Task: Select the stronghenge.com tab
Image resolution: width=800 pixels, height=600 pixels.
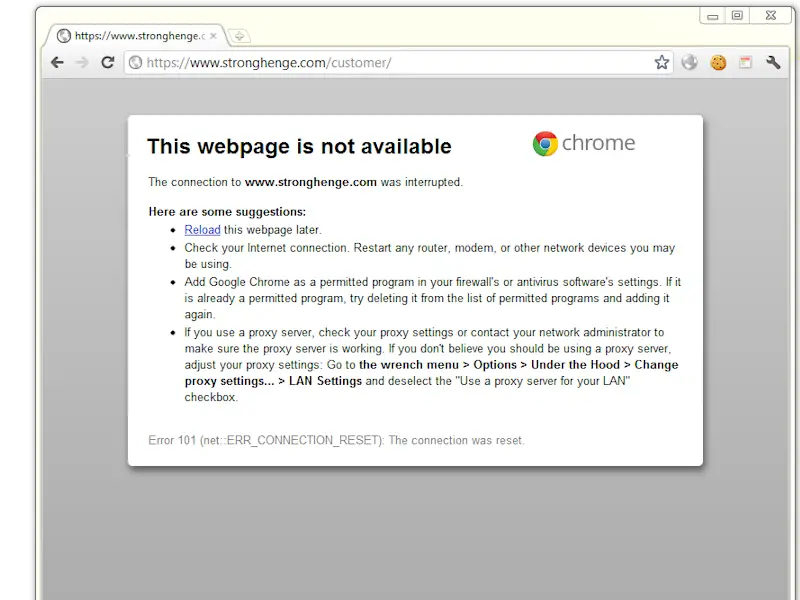Action: (137, 36)
